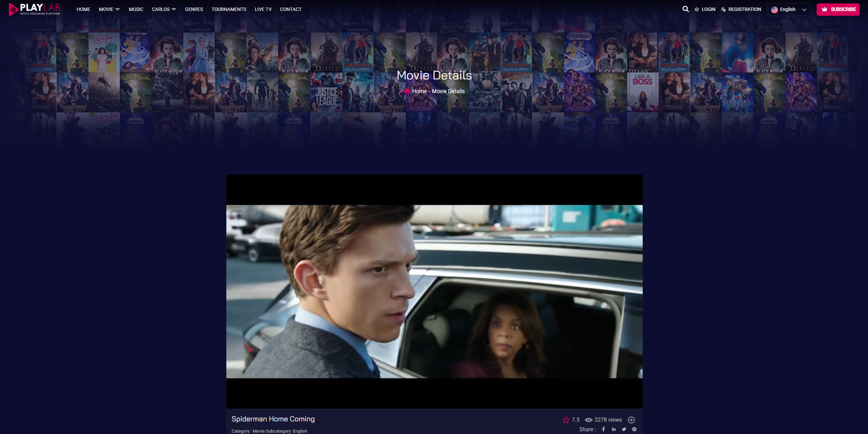This screenshot has height=434, width=868.
Task: Click the eye views icon
Action: point(589,420)
